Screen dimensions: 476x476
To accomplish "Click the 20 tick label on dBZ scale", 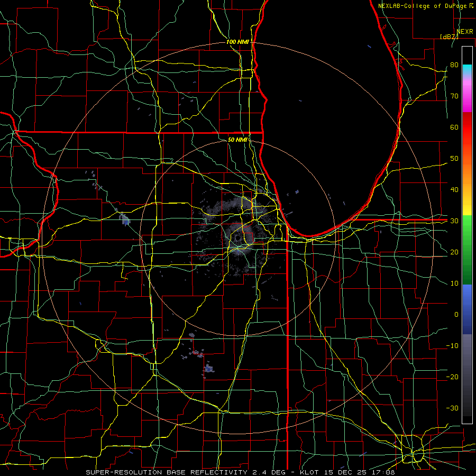I will point(454,252).
